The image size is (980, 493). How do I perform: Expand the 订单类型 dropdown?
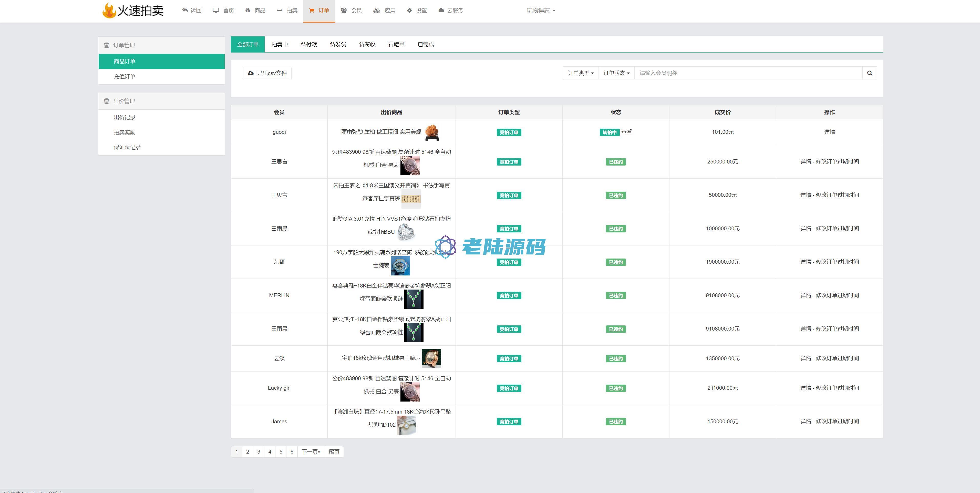pos(581,73)
